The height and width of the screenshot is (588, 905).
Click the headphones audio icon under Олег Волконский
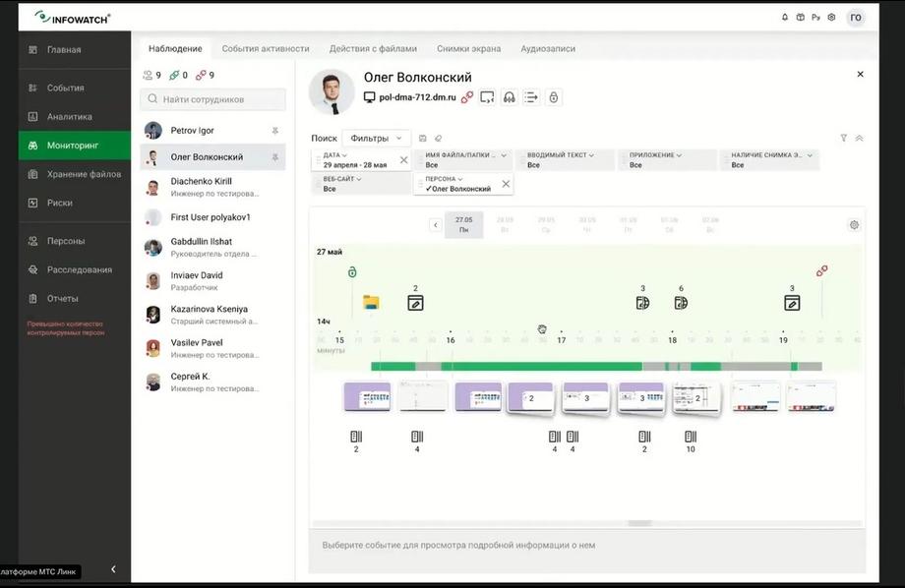click(x=510, y=97)
